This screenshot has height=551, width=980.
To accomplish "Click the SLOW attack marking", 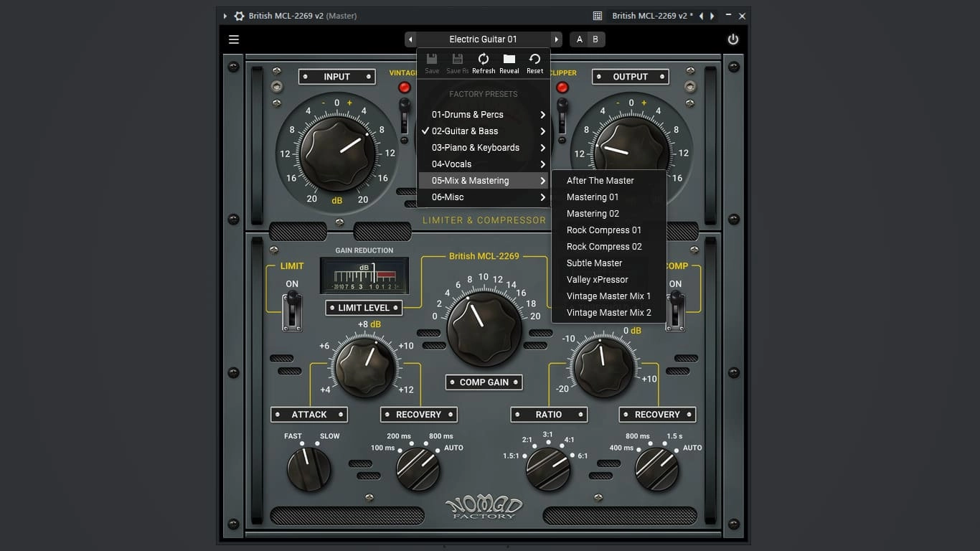I will 330,436.
